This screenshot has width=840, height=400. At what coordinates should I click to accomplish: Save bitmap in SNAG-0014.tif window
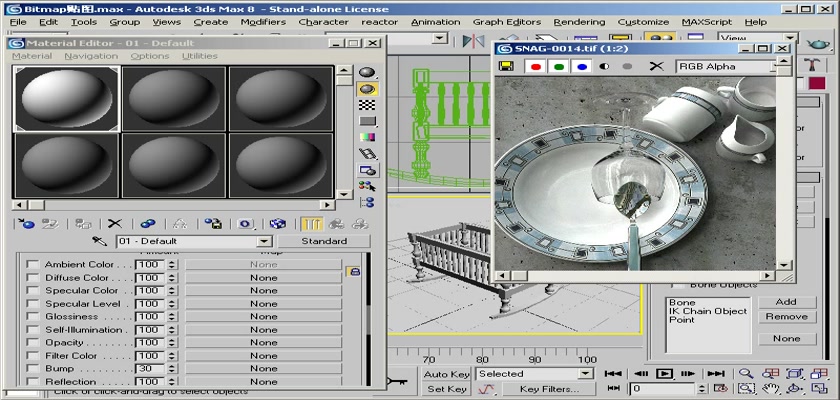coord(506,66)
